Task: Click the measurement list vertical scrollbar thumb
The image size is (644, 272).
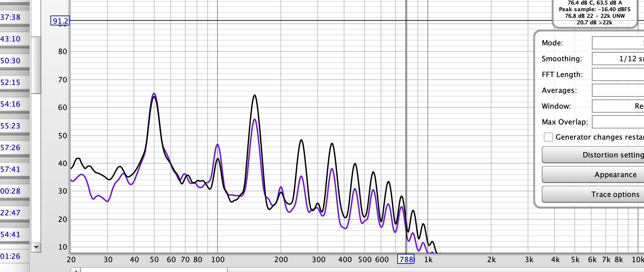Action: 36,65
